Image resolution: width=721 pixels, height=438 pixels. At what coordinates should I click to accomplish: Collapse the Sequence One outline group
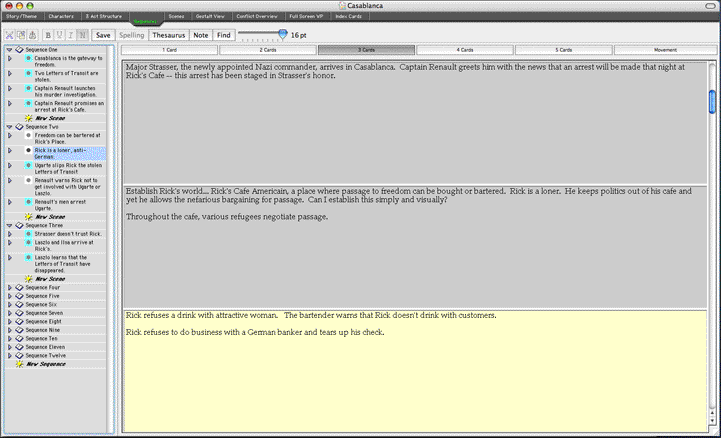(9, 49)
